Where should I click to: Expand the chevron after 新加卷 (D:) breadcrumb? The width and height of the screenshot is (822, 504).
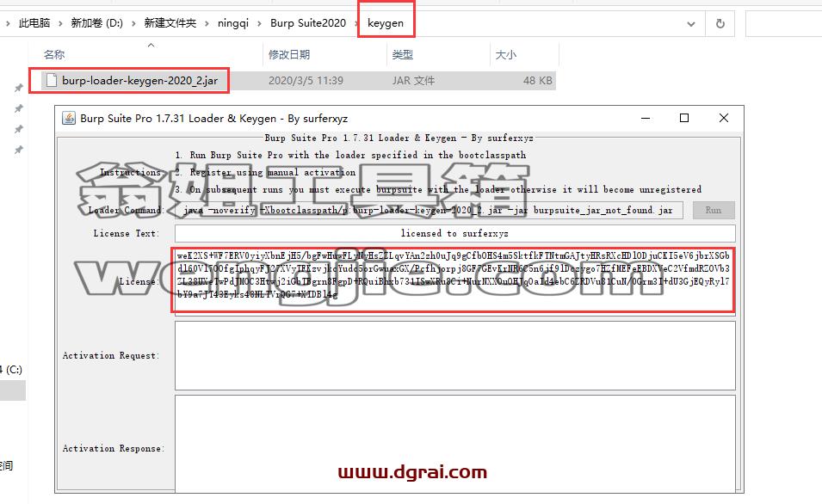133,23
